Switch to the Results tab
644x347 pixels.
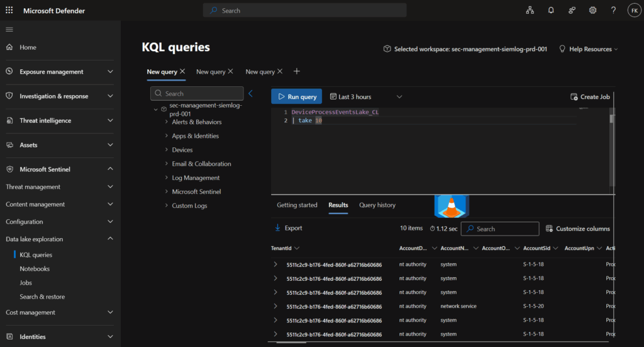pos(338,205)
